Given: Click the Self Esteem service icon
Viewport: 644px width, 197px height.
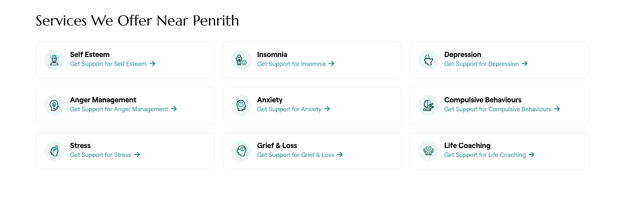Looking at the screenshot, I should [54, 60].
